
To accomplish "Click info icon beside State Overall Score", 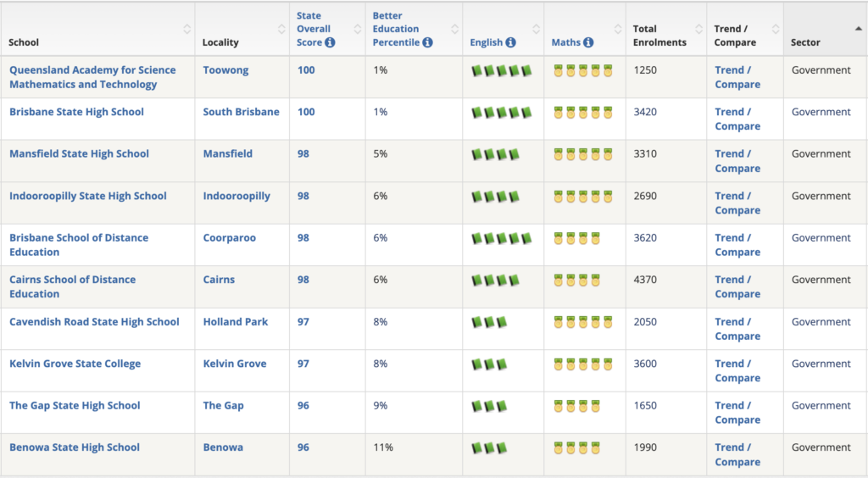I will coord(330,42).
